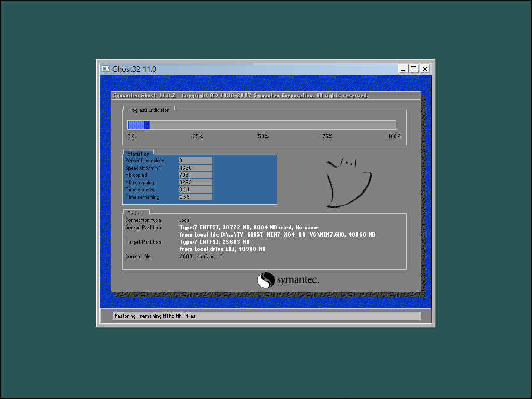Click the Symantec swirl logo icon
The width and height of the screenshot is (532, 399).
point(266,280)
